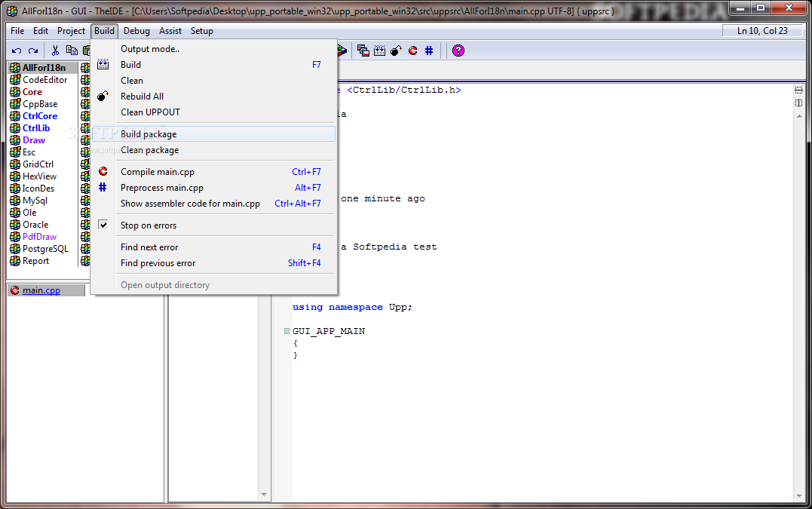Screen dimensions: 812x509
Task: Click the red C compile icon in the toolbar
Action: coord(412,51)
